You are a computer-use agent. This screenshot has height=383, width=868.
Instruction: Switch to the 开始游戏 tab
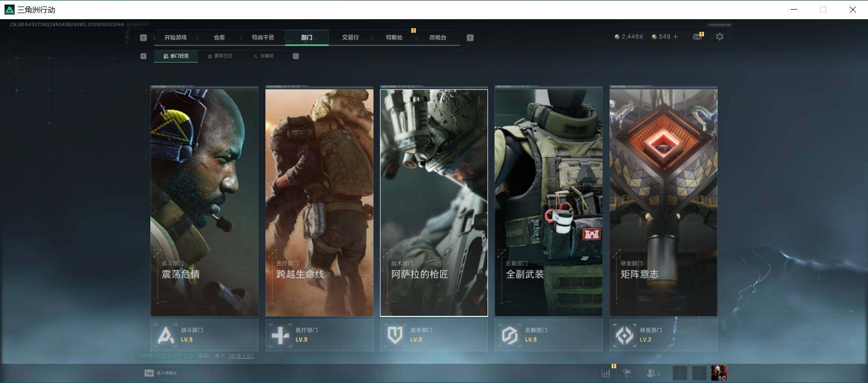(x=175, y=37)
